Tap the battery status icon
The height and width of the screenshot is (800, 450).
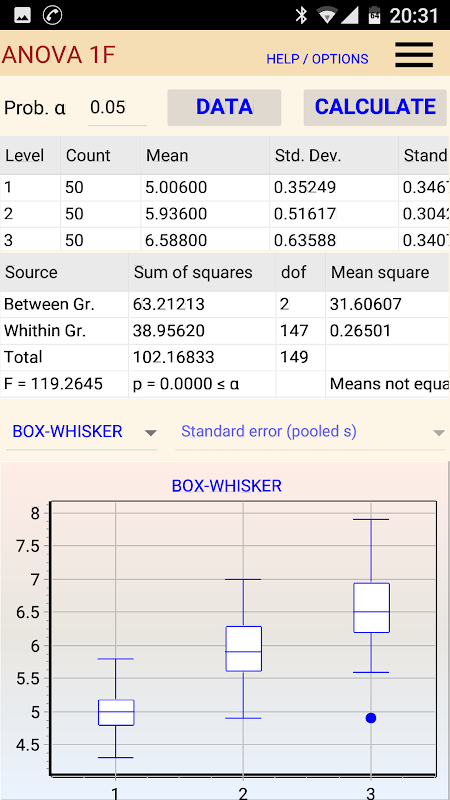point(374,15)
